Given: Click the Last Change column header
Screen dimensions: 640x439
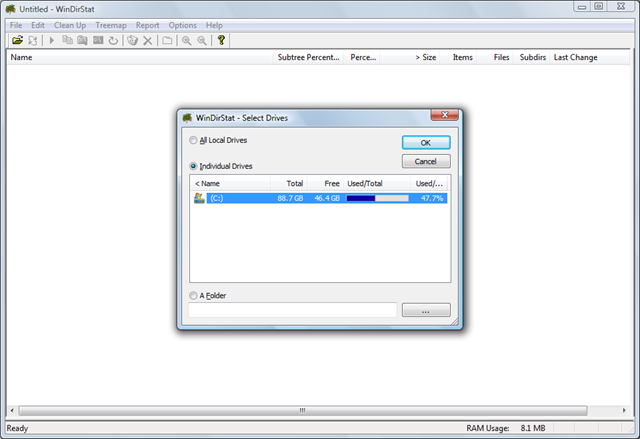Looking at the screenshot, I should [x=589, y=58].
